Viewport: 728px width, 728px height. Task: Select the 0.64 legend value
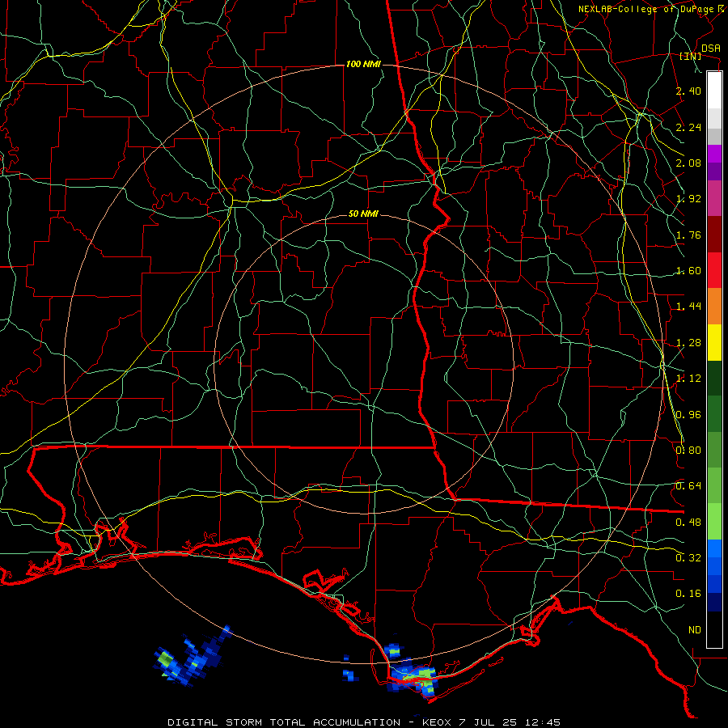[688, 486]
